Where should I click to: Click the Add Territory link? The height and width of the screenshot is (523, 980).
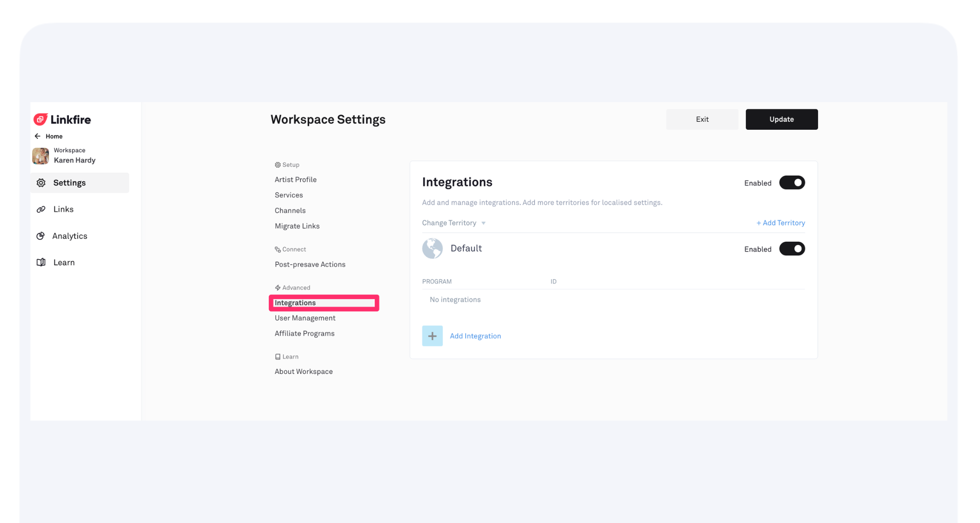pyautogui.click(x=780, y=223)
